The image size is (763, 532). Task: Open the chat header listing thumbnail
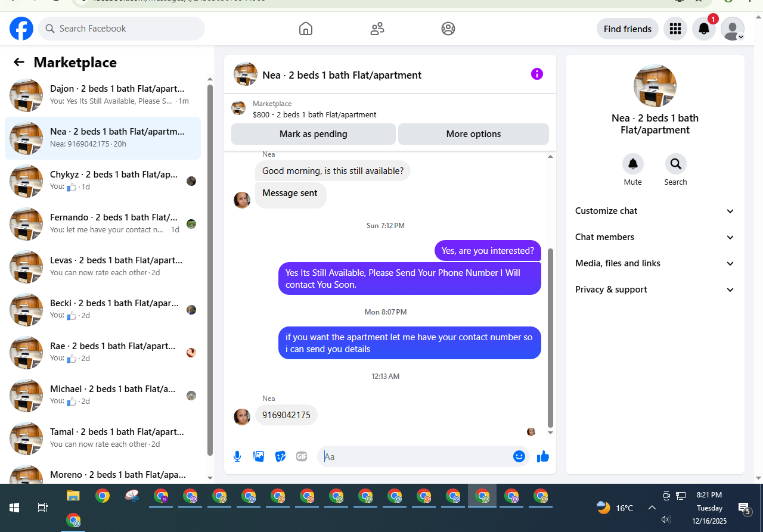[x=246, y=74]
